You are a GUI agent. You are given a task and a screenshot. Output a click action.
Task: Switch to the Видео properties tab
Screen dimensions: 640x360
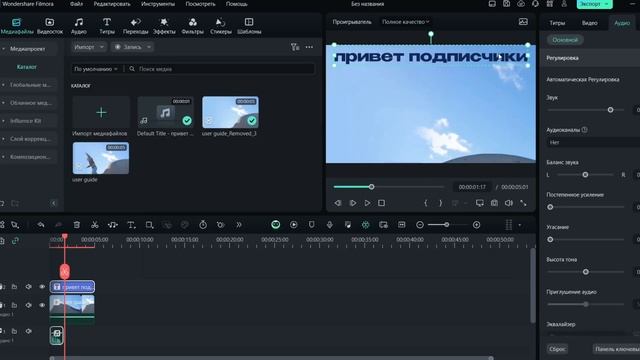click(589, 23)
